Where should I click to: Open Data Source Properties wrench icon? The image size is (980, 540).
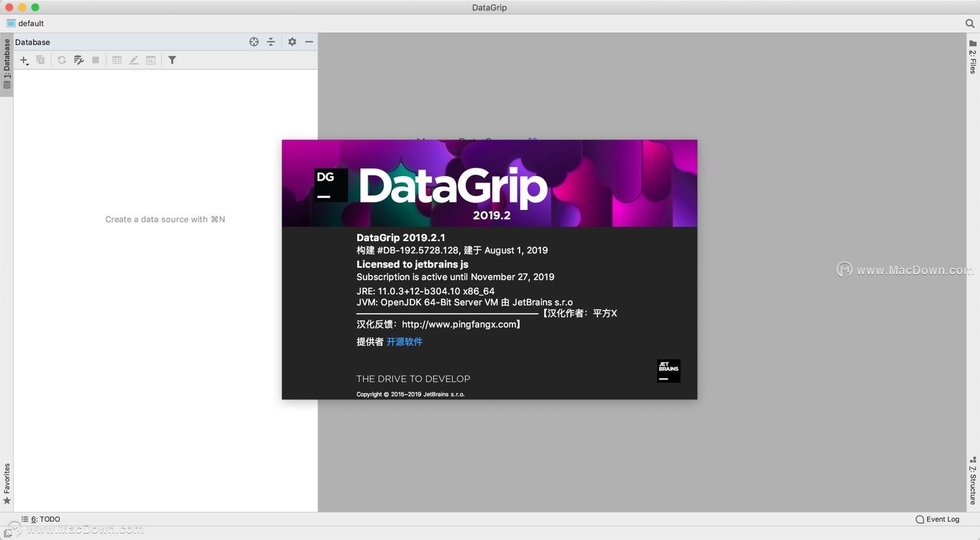click(79, 60)
